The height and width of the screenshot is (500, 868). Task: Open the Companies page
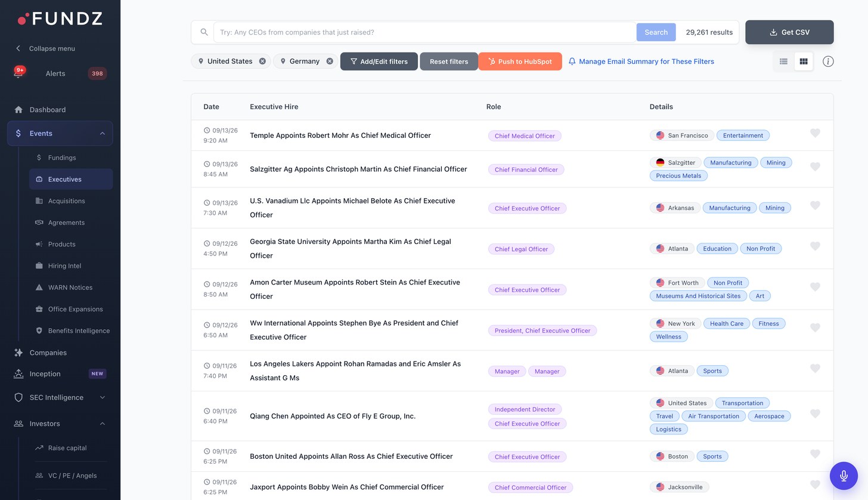48,353
